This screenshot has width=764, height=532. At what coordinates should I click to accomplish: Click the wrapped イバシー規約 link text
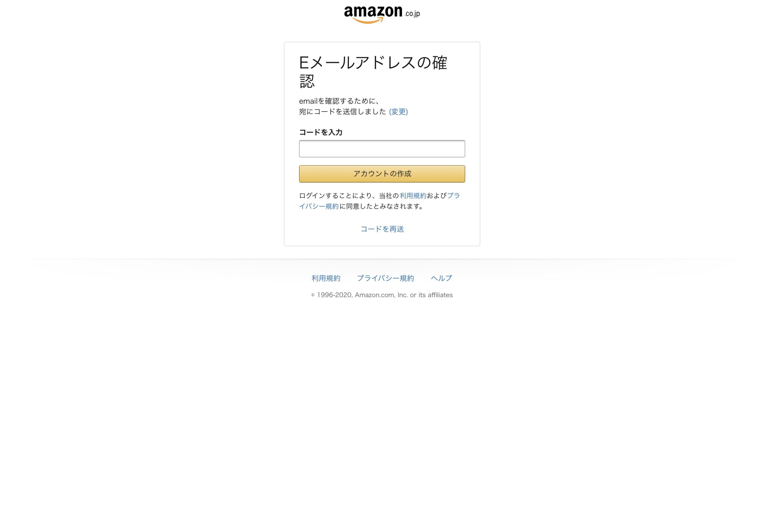click(x=319, y=206)
